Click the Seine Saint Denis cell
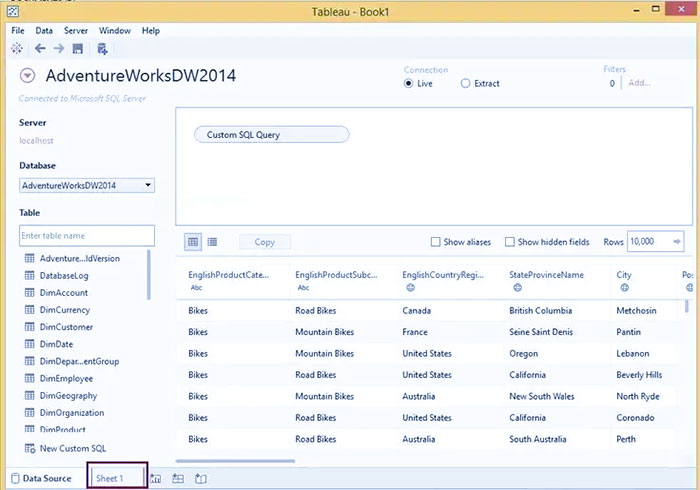Image resolution: width=700 pixels, height=490 pixels. tap(541, 332)
